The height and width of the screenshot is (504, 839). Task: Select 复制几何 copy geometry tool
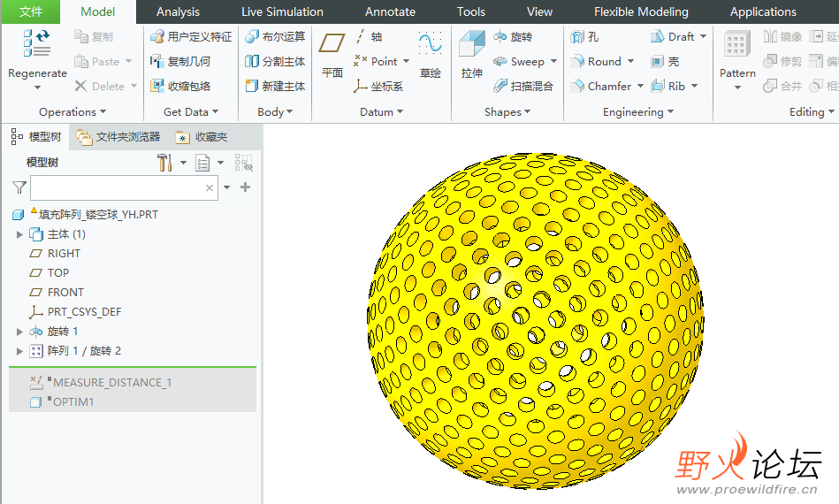pyautogui.click(x=180, y=62)
